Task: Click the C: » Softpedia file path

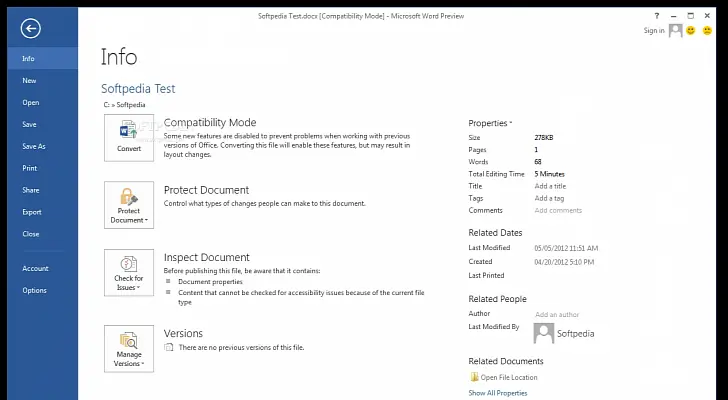Action: pyautogui.click(x=124, y=105)
